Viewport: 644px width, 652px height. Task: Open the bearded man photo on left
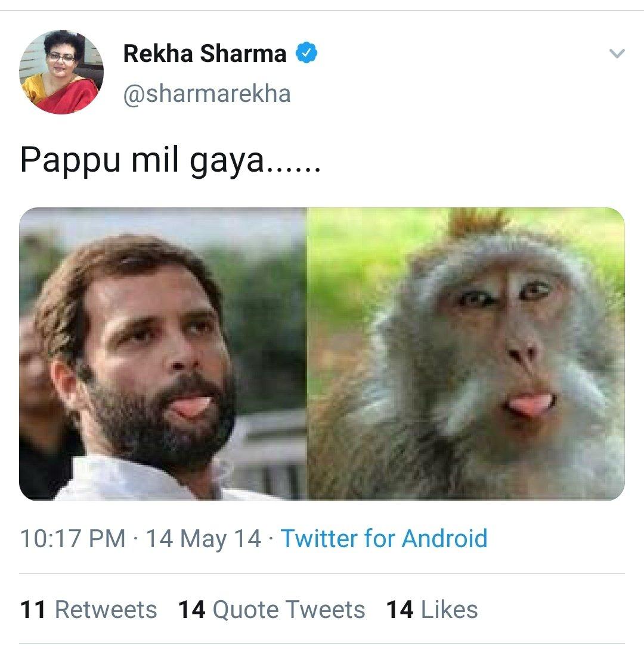[x=163, y=353]
